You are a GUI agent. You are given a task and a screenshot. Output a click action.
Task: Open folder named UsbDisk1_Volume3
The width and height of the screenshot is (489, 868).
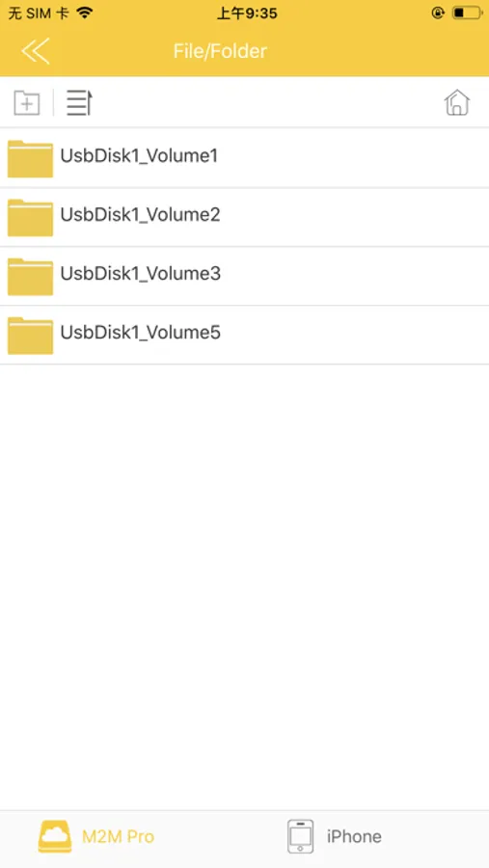[244, 276]
